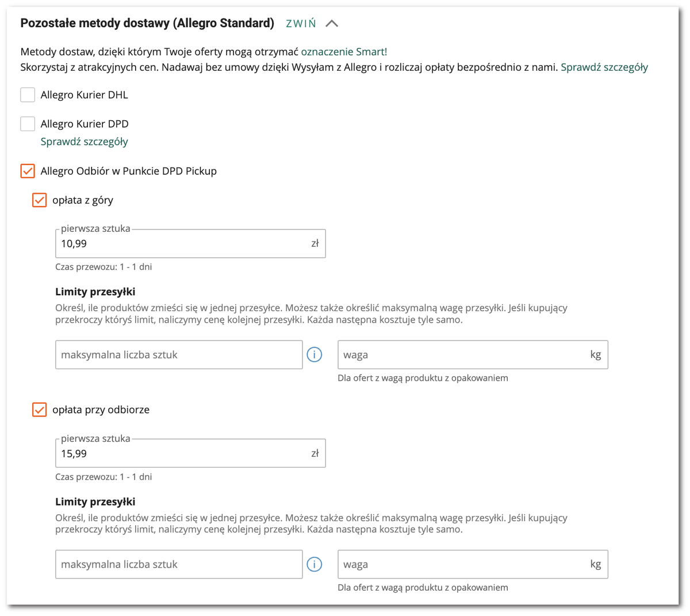Click Allegro Kurier DHL label text

point(84,95)
